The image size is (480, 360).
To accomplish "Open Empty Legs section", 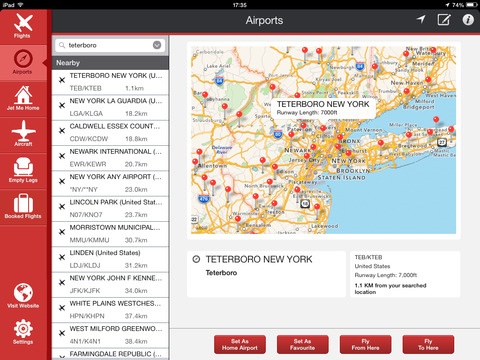I will click(23, 171).
